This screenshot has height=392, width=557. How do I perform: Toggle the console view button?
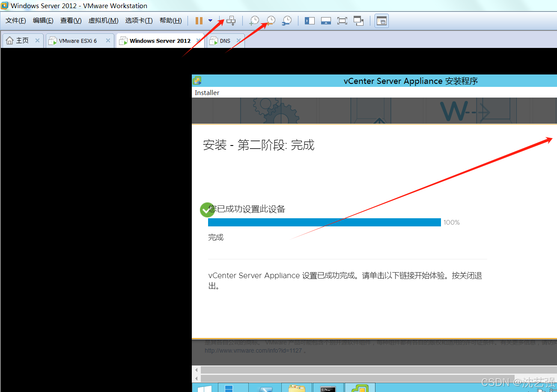tap(381, 21)
